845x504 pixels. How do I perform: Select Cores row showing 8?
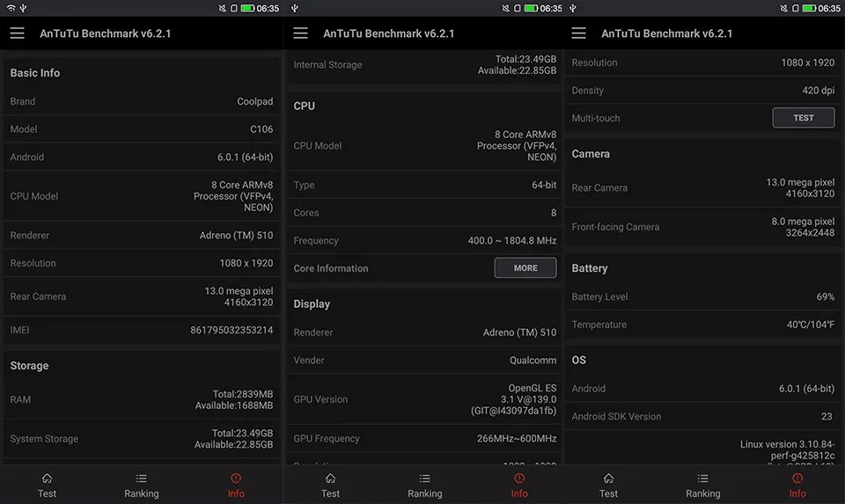click(x=424, y=213)
